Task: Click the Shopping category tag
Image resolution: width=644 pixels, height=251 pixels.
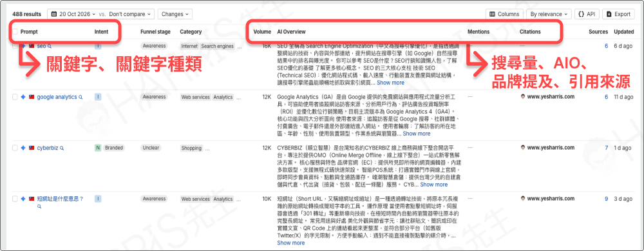Action: pos(191,148)
